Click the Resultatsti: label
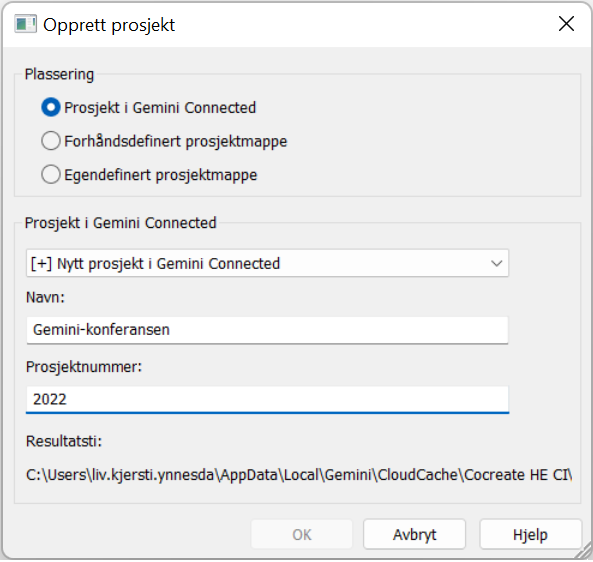The width and height of the screenshot is (593, 562). pyautogui.click(x=64, y=441)
